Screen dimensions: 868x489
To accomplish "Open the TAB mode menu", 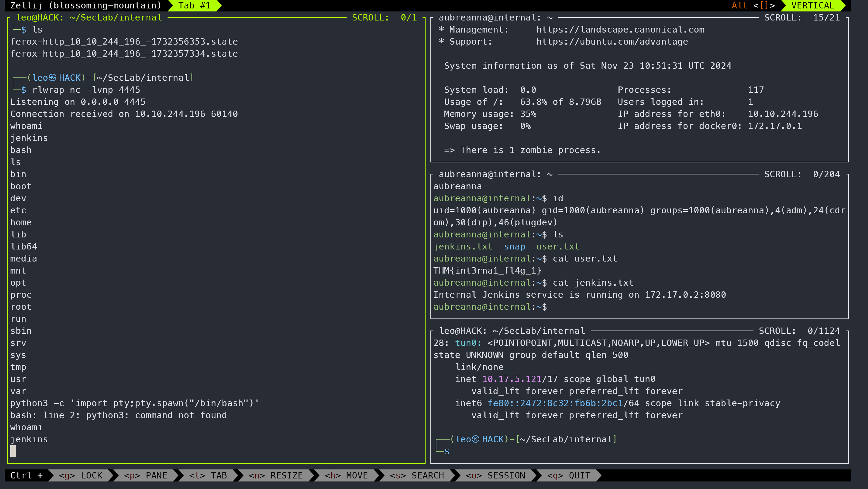I will tap(208, 475).
